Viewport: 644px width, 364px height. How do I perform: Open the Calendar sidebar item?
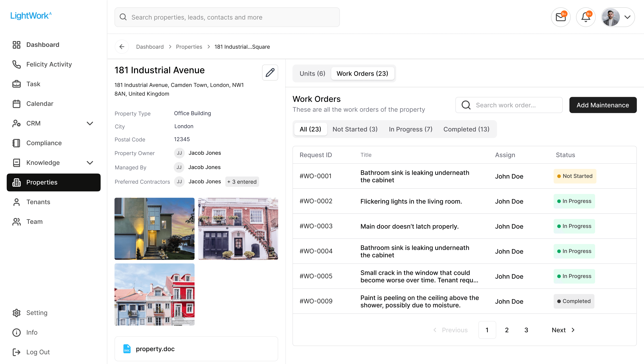coord(40,104)
